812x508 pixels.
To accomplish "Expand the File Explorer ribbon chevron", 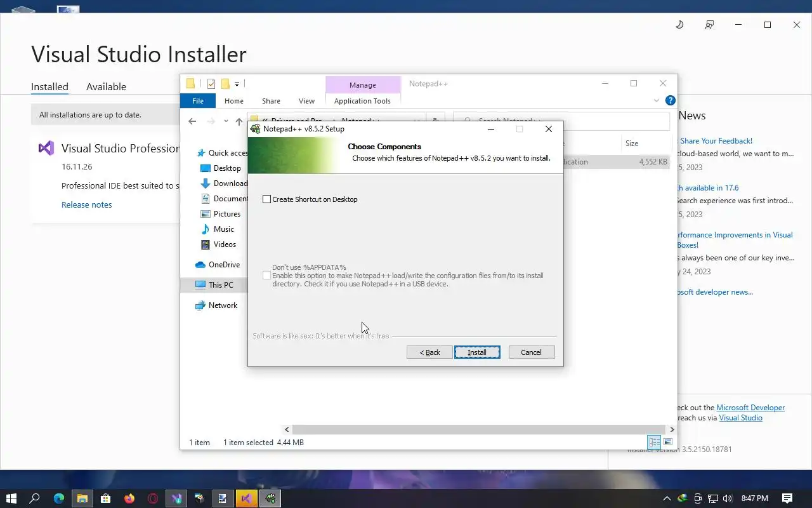I will tap(657, 101).
